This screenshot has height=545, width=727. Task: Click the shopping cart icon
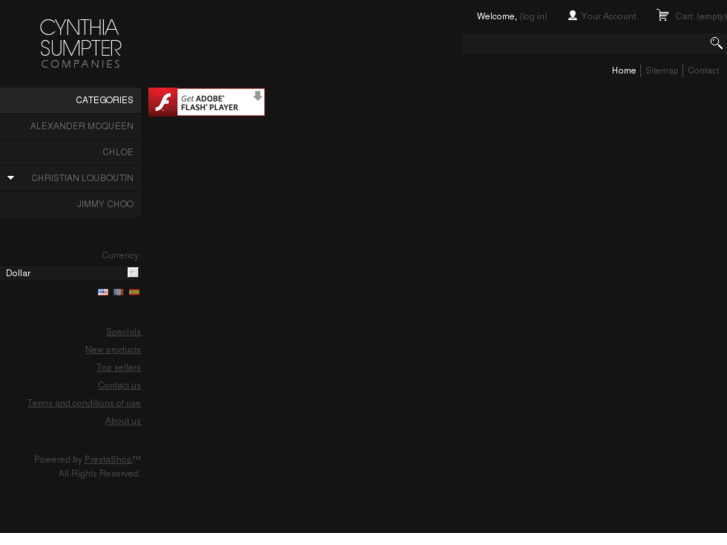pos(663,15)
